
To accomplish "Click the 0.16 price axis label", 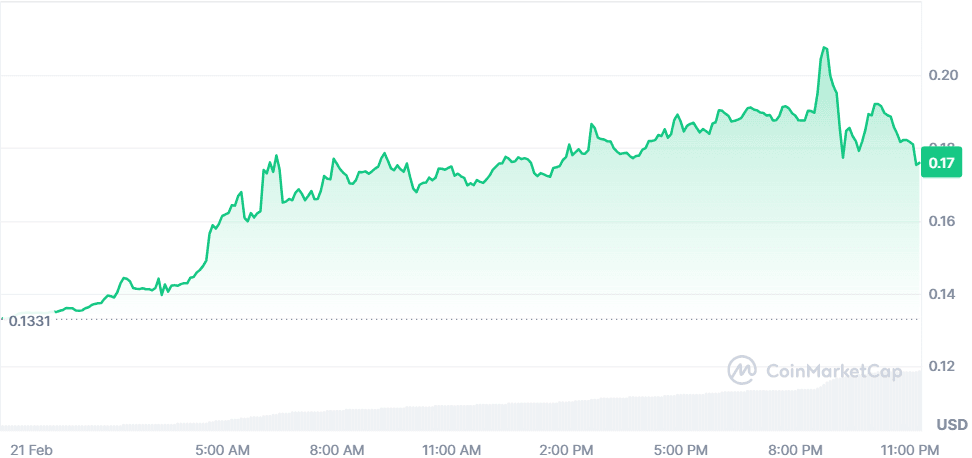I will click(x=942, y=222).
